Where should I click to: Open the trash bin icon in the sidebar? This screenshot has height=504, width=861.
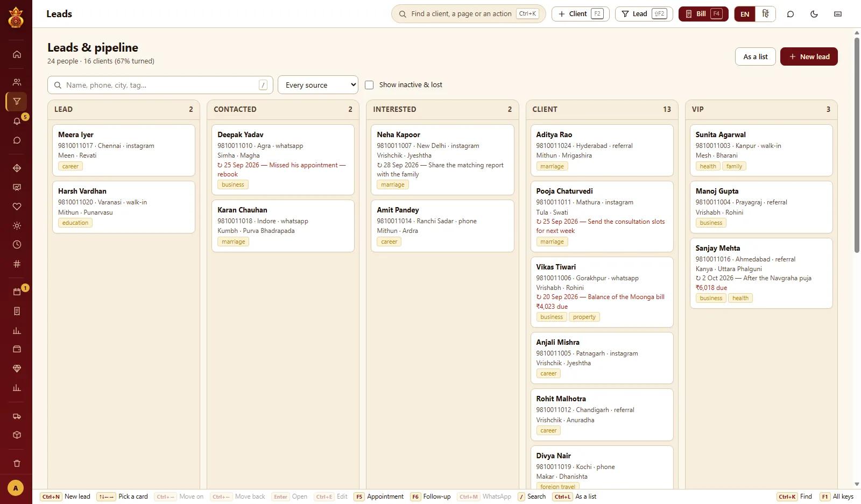tap(17, 463)
